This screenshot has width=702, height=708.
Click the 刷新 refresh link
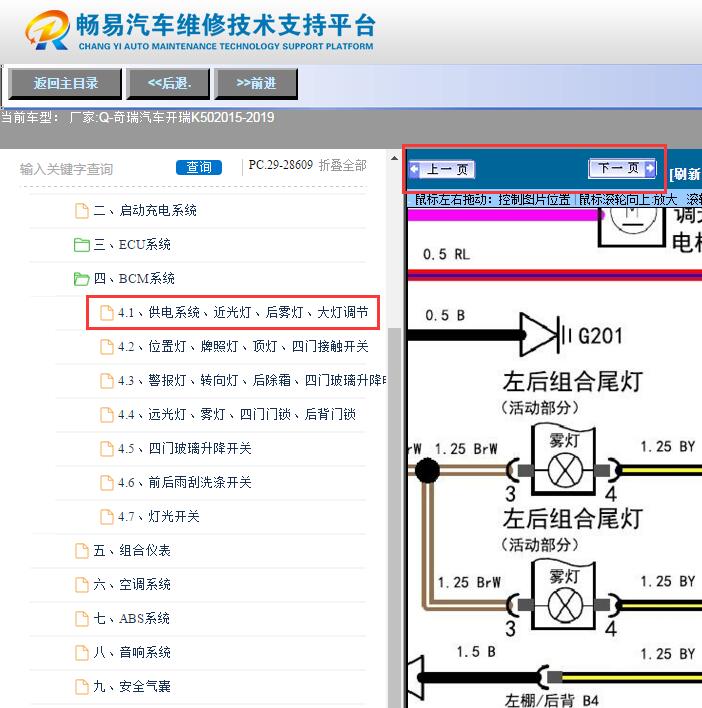685,174
